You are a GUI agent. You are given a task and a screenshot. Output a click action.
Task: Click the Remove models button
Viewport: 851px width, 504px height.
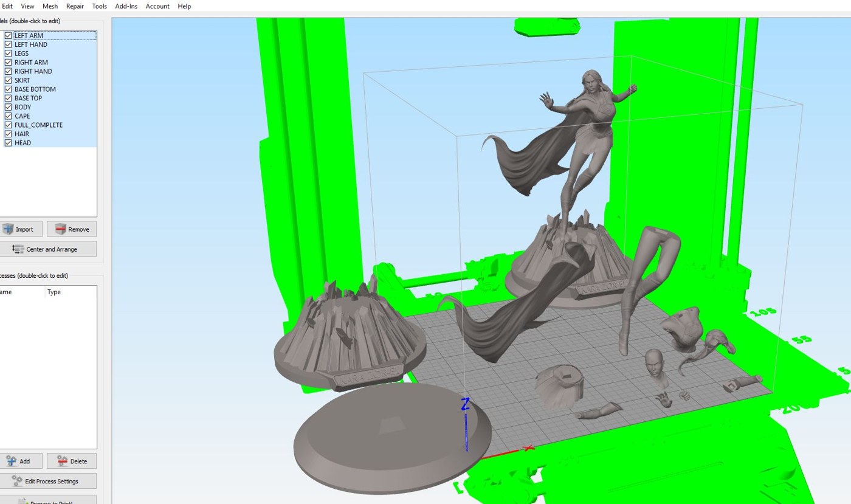[72, 229]
